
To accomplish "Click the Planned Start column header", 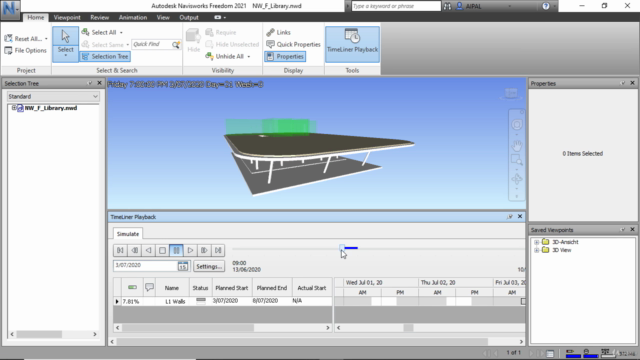I will (x=231, y=288).
